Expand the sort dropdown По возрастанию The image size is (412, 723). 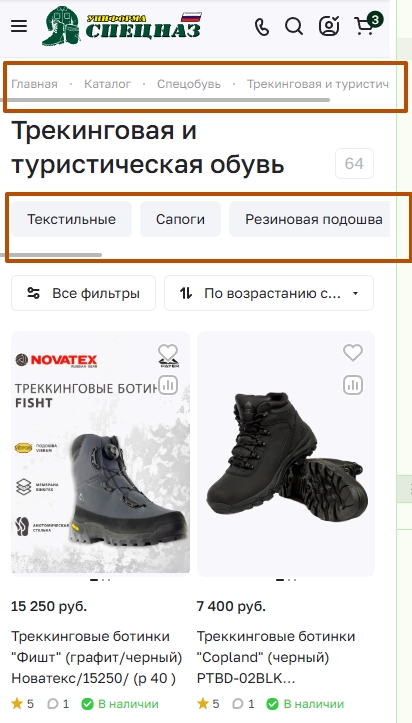click(x=269, y=293)
